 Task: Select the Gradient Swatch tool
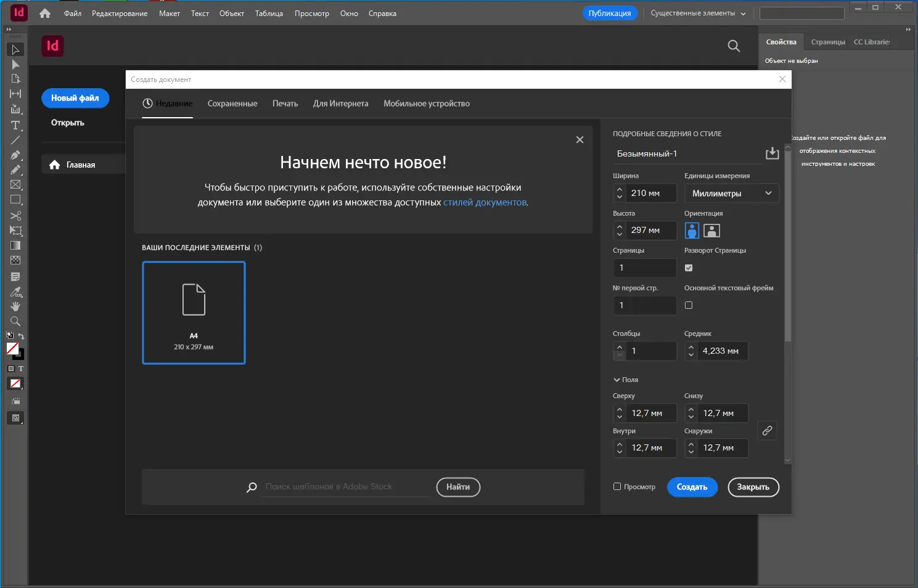(x=15, y=245)
